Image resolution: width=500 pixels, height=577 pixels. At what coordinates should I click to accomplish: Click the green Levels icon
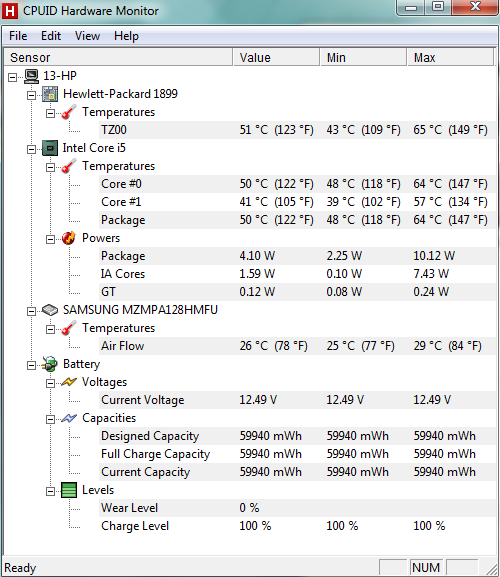(69, 490)
